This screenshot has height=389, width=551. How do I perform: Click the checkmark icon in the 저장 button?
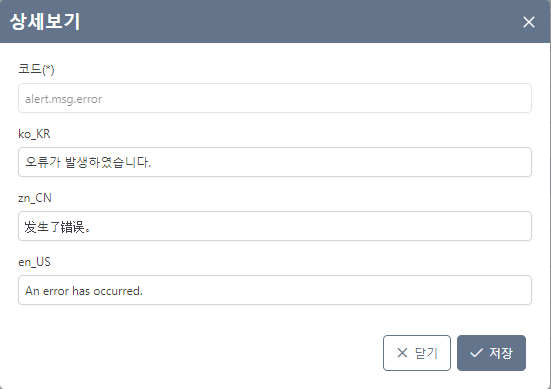[x=476, y=353]
